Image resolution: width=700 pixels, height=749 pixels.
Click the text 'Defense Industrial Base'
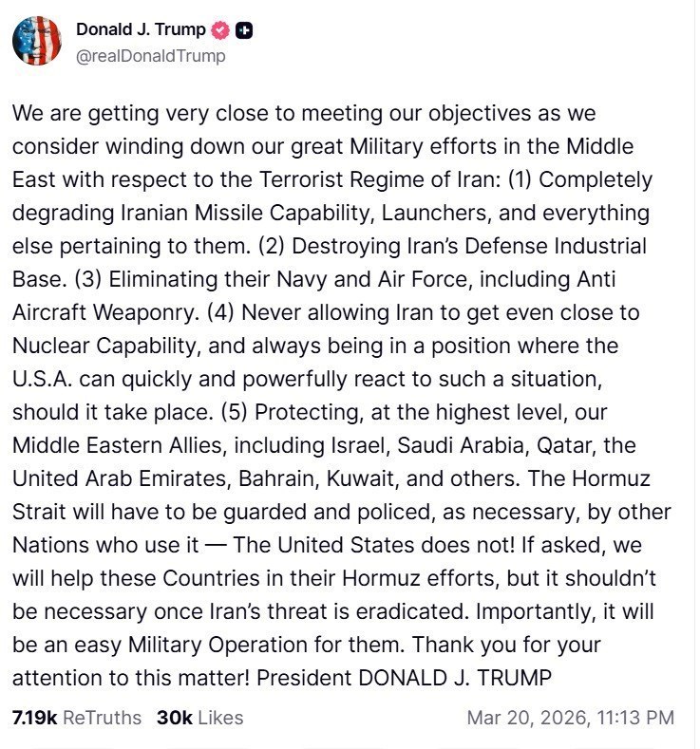pos(532,246)
